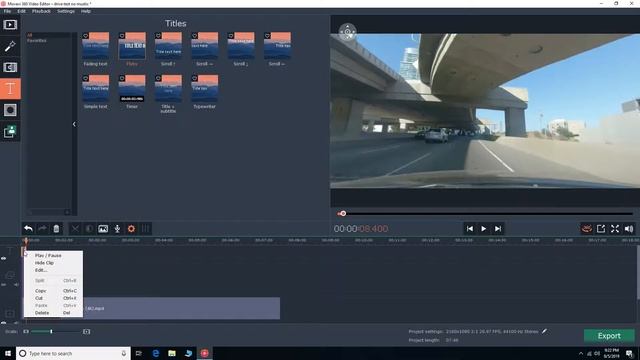This screenshot has width=640, height=360.
Task: Select the Favorites titles category
Action: 36,40
